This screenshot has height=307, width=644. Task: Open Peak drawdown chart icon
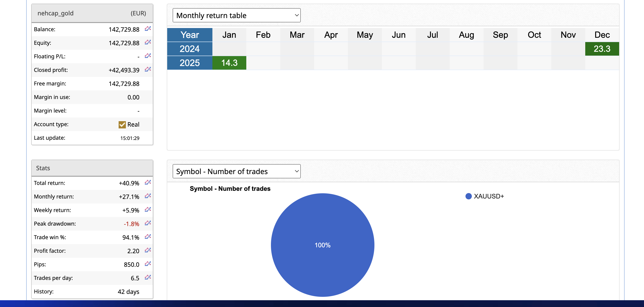coord(148,223)
